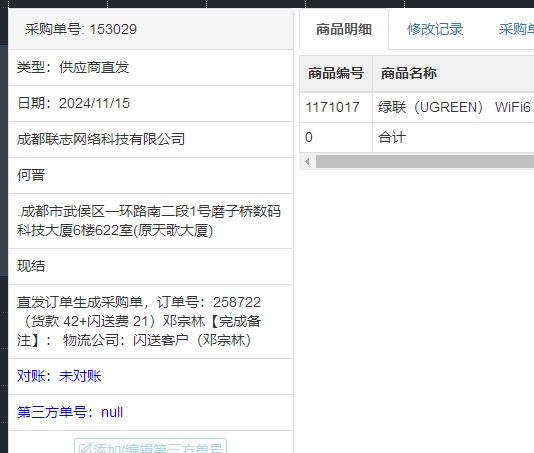
Task: Click the 绿联 (UGREEN) WiFi6 product name
Action: 454,107
